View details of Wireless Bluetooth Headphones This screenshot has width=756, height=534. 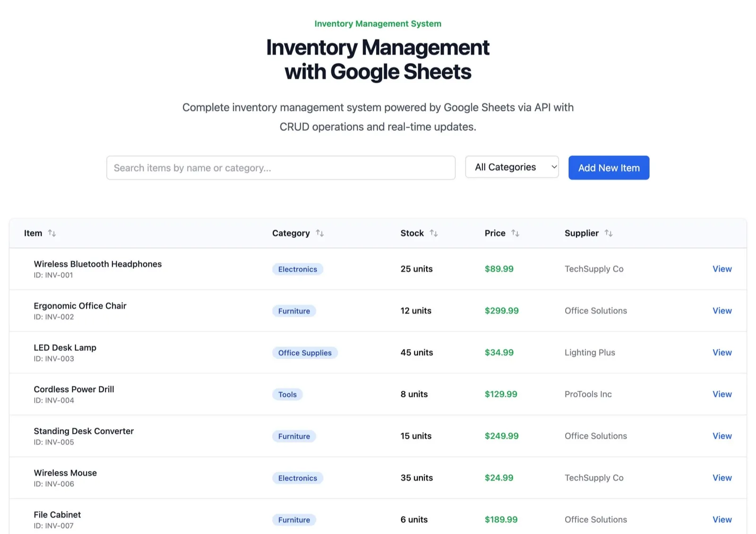point(722,269)
